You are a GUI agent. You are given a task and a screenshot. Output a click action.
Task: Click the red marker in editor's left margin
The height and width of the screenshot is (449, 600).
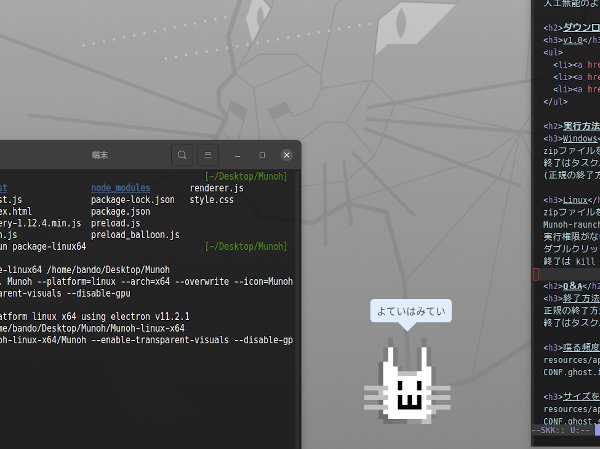pos(536,274)
